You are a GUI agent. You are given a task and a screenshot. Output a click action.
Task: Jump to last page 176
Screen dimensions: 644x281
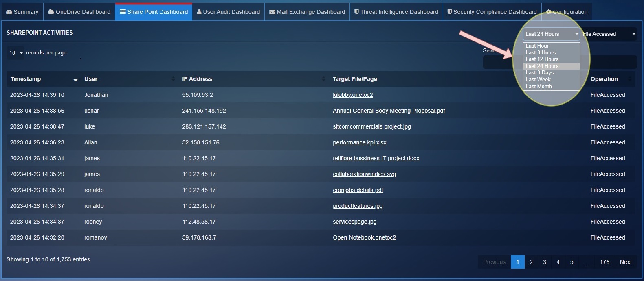click(x=604, y=262)
